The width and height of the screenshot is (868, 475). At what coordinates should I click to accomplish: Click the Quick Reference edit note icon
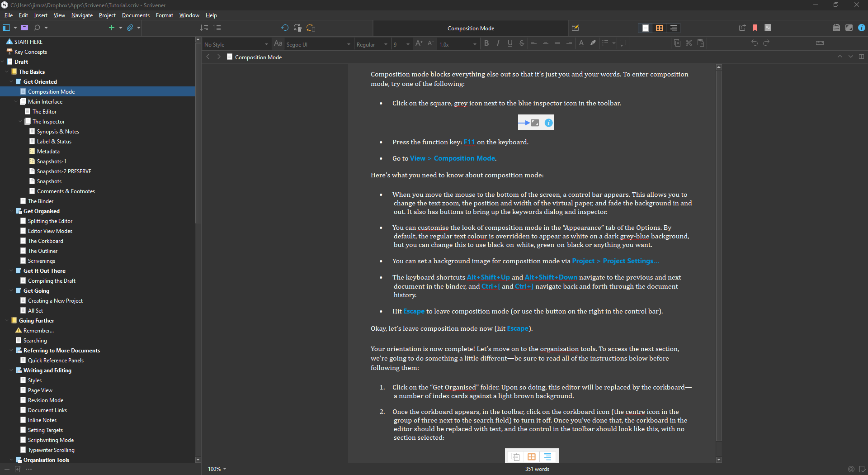click(576, 28)
